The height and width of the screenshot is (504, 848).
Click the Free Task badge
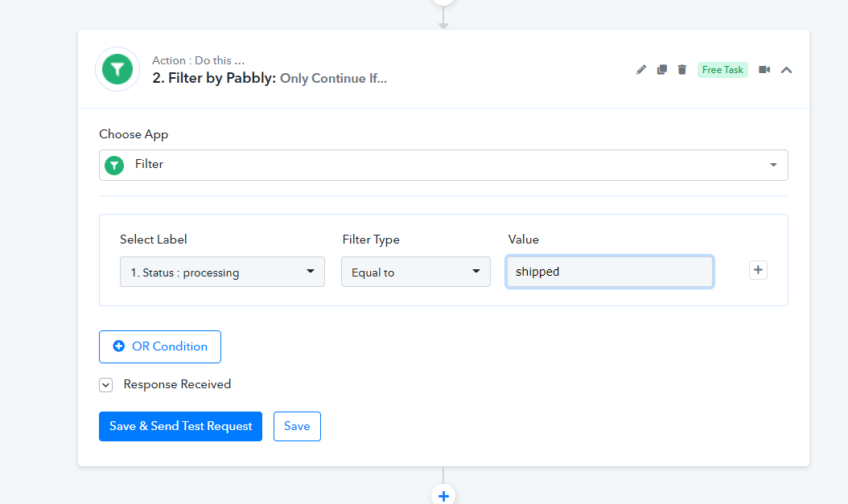[722, 70]
